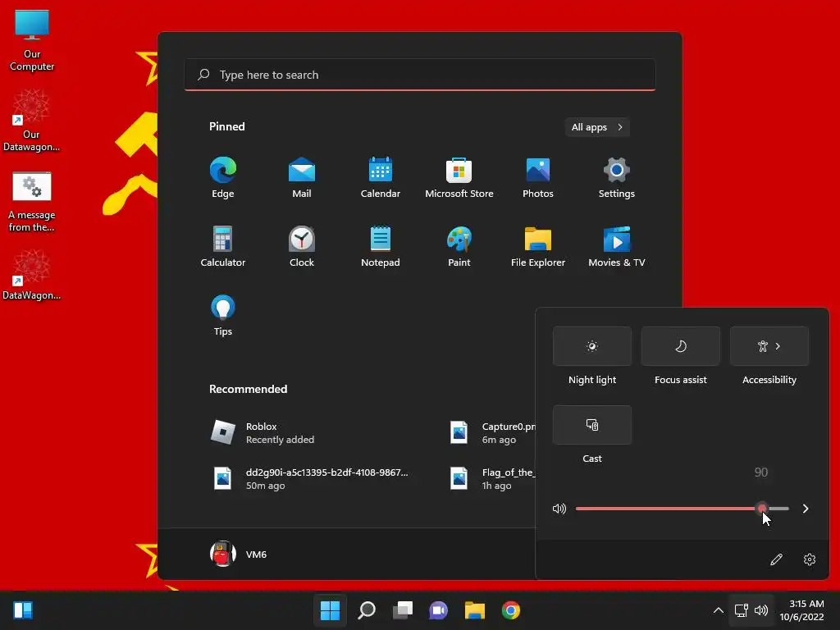The height and width of the screenshot is (630, 840).
Task: Open File Explorer from pinned apps
Action: (538, 246)
